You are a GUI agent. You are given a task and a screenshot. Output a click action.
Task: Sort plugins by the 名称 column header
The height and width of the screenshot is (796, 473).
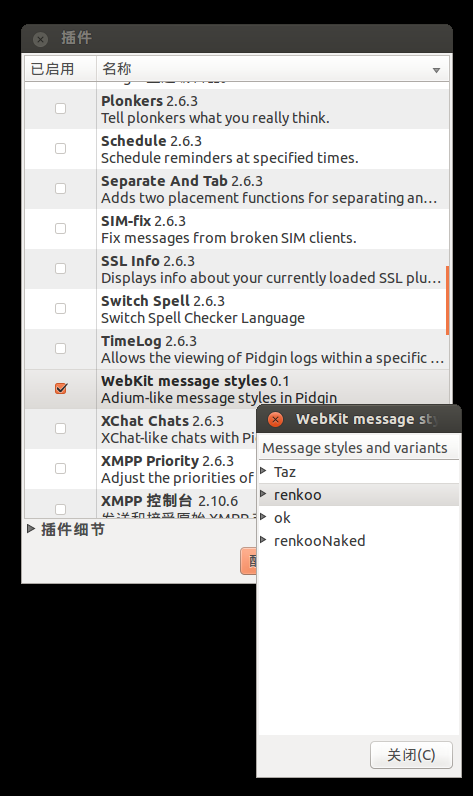(x=273, y=69)
